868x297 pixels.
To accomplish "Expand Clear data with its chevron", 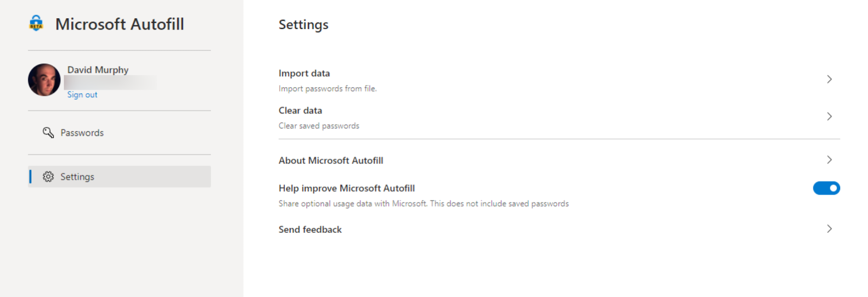I will click(829, 117).
